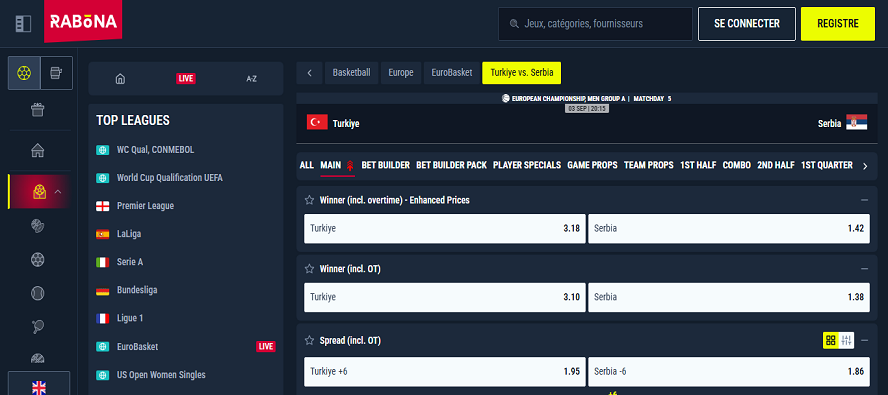Collapse the Enhanced Prices winner market
Viewport: 888px width, 395px height.
[864, 200]
